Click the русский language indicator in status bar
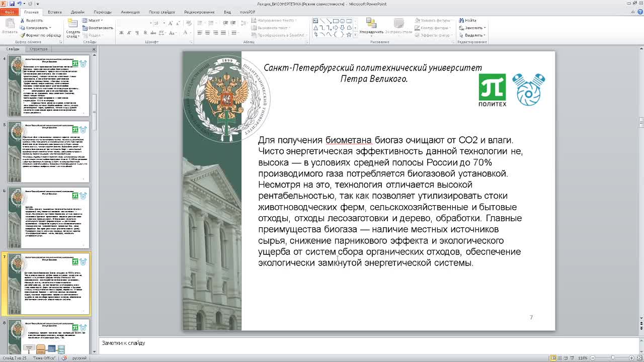The image size is (644, 362). point(79,358)
